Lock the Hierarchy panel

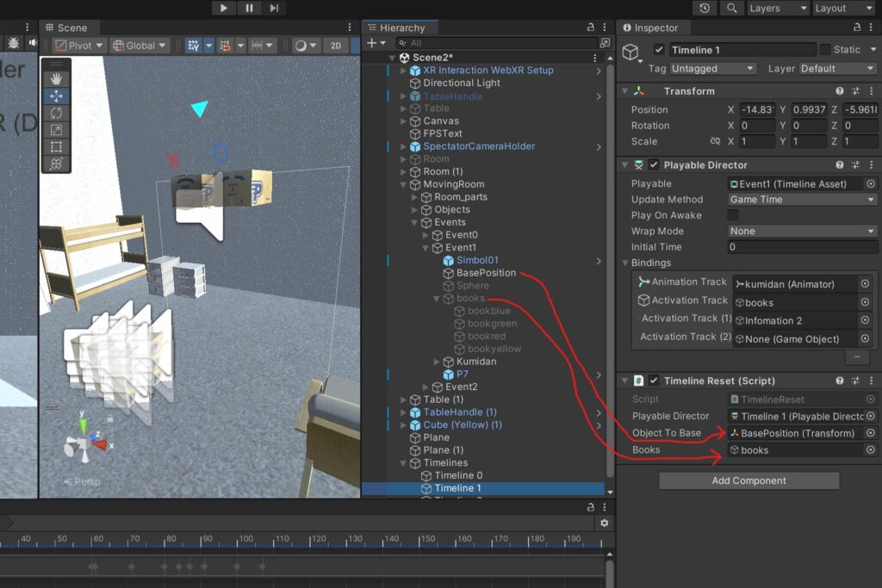tap(590, 27)
